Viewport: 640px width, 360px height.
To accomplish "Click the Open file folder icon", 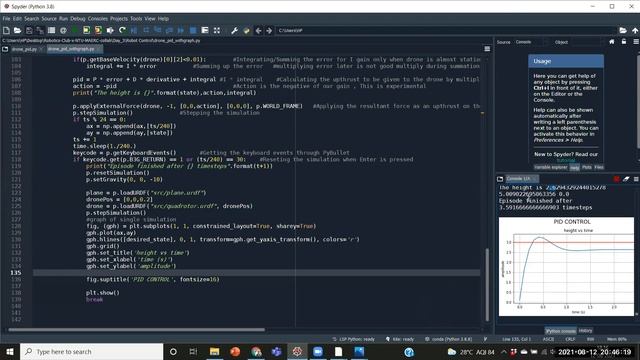I will click(x=17, y=30).
